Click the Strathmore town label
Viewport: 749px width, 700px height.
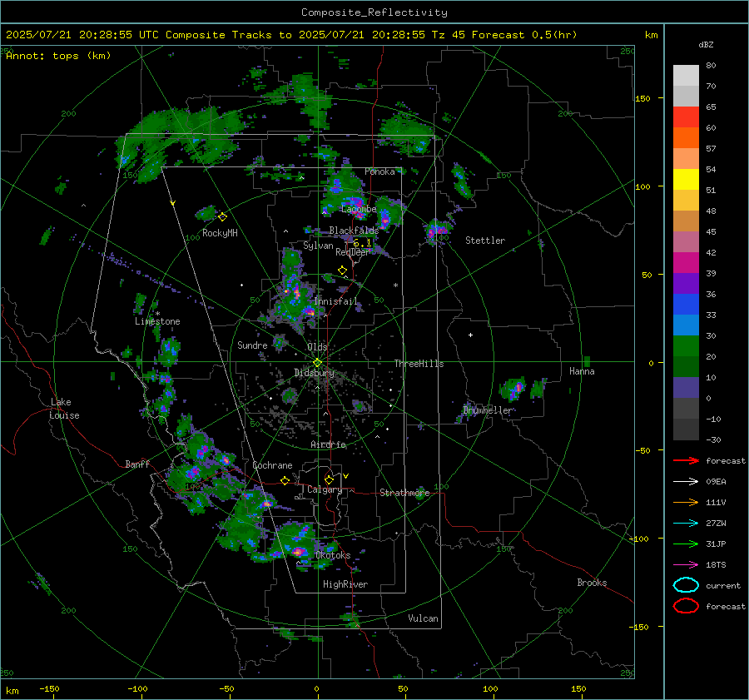coord(404,493)
